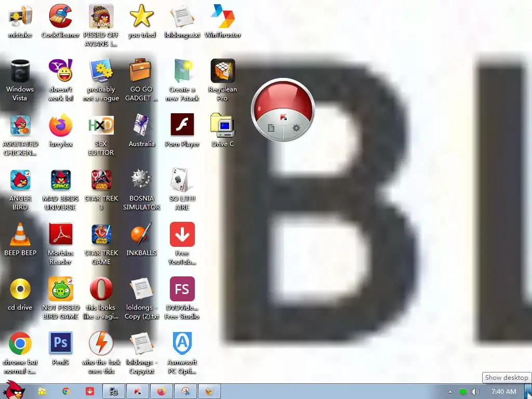Open the 'Australia' Spider Solitaire icon
Image resolution: width=532 pixels, height=399 pixels.
141,125
